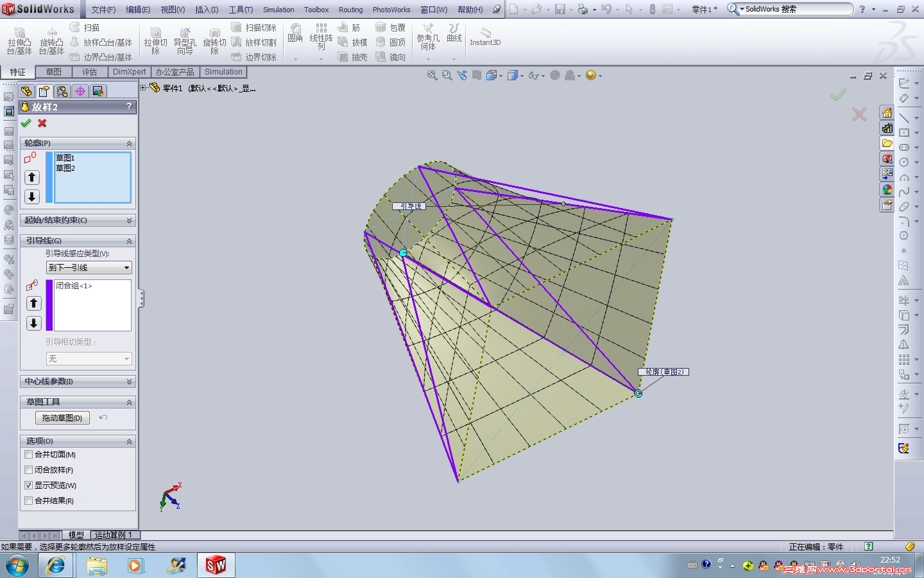Switch to the 草图 tab
The width and height of the screenshot is (924, 578).
pyautogui.click(x=53, y=72)
